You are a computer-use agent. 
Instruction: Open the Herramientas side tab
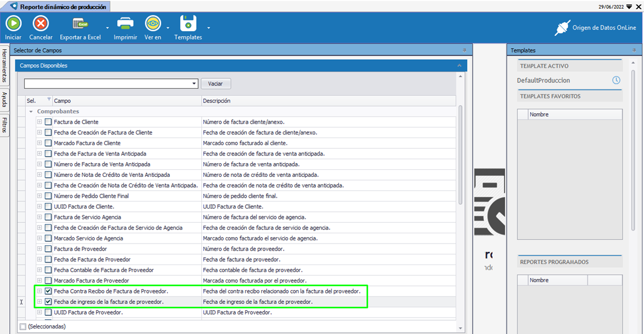coord(4,65)
